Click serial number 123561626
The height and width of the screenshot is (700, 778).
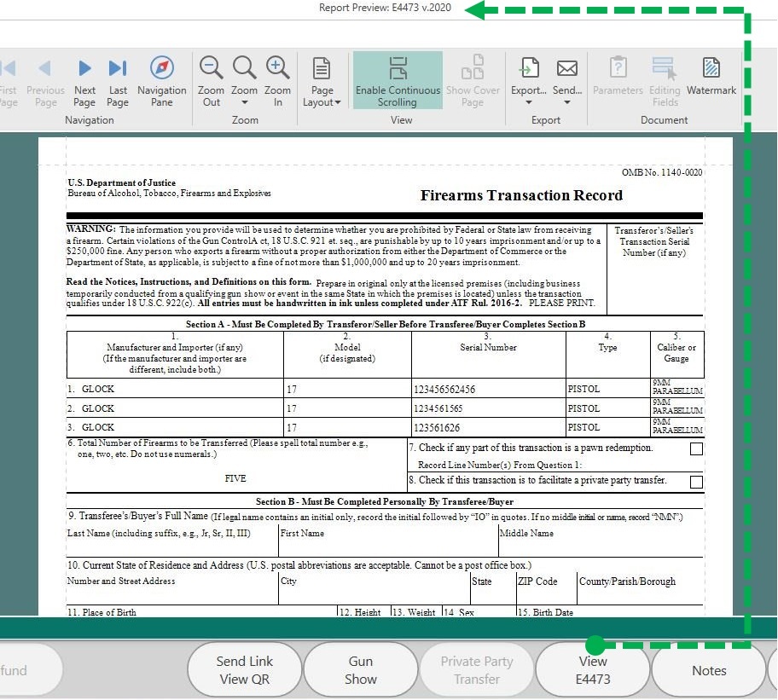click(x=437, y=428)
